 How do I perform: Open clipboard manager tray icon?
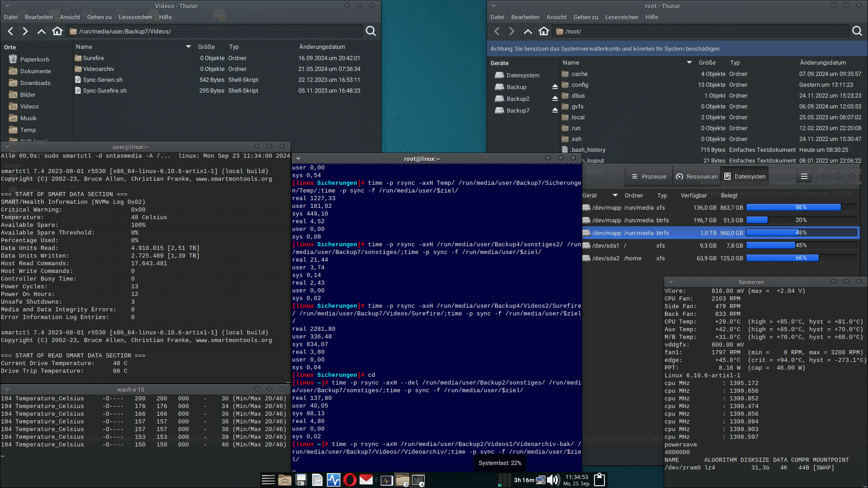tap(599, 480)
